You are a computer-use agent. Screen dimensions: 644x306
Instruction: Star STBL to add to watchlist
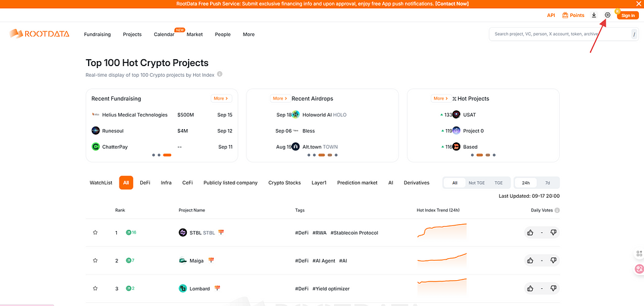point(96,232)
